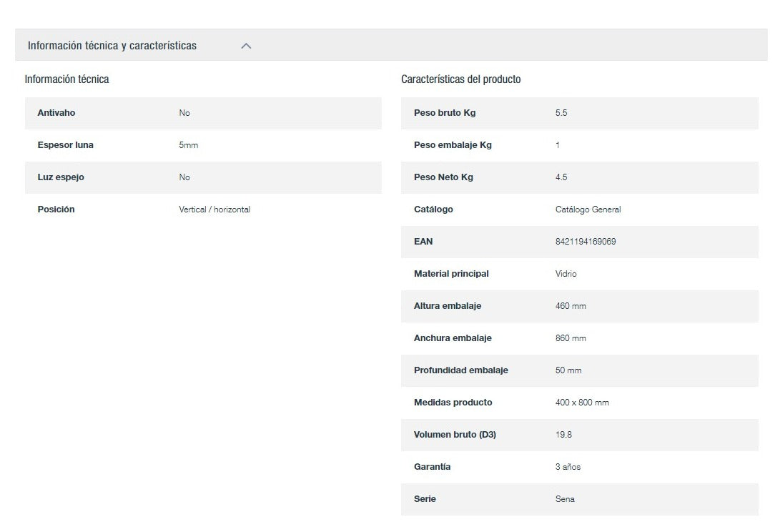Click the Material principal Vidrio value
This screenshot has width=780, height=532.
click(566, 274)
